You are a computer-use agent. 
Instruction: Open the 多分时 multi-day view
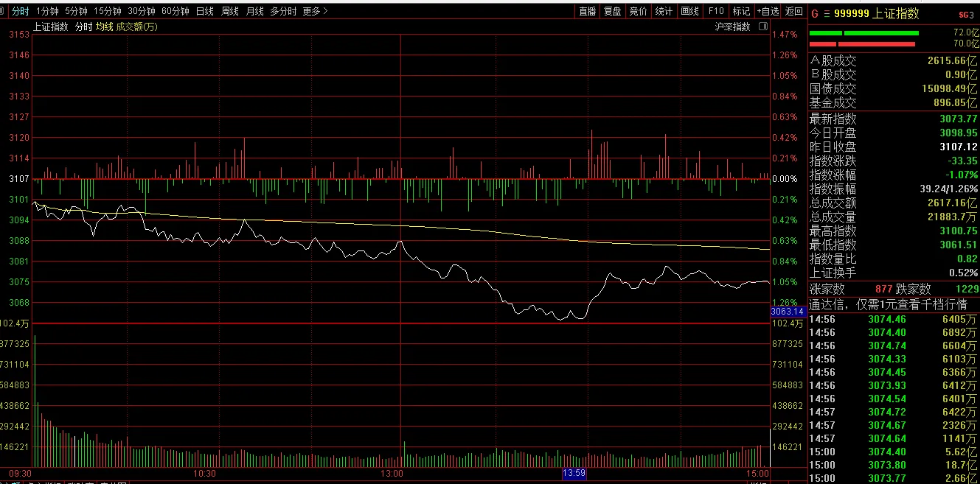point(283,11)
